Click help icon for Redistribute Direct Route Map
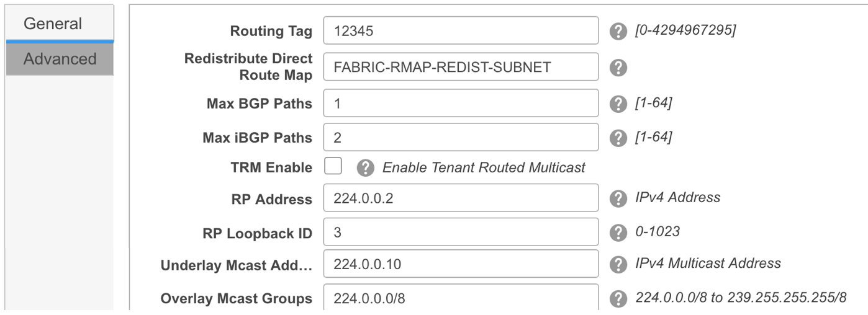868x315 pixels. tap(618, 67)
